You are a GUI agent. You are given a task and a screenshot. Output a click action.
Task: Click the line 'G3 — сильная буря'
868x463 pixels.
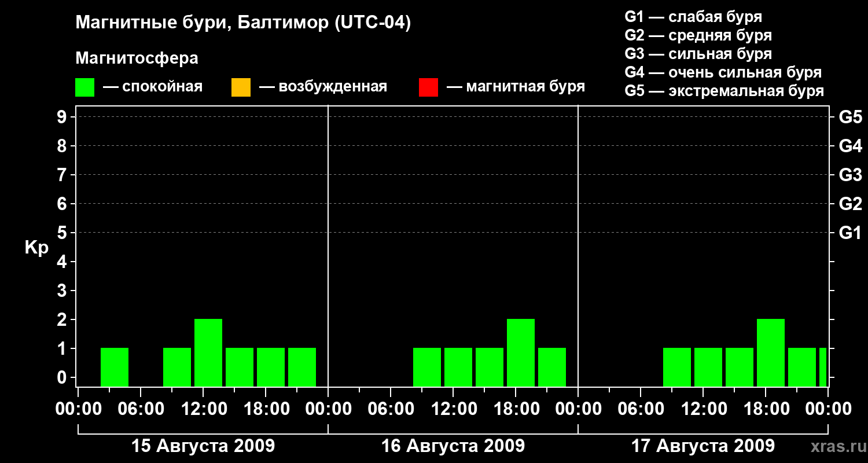(698, 54)
